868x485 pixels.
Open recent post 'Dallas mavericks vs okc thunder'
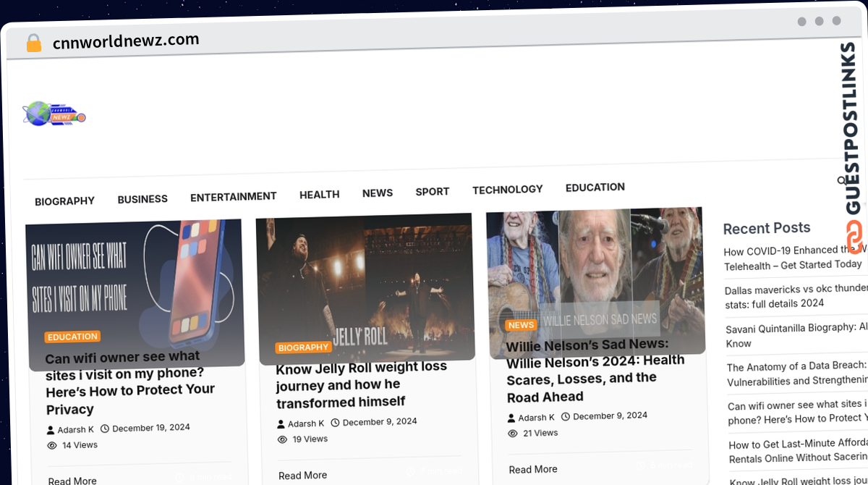pyautogui.click(x=796, y=297)
